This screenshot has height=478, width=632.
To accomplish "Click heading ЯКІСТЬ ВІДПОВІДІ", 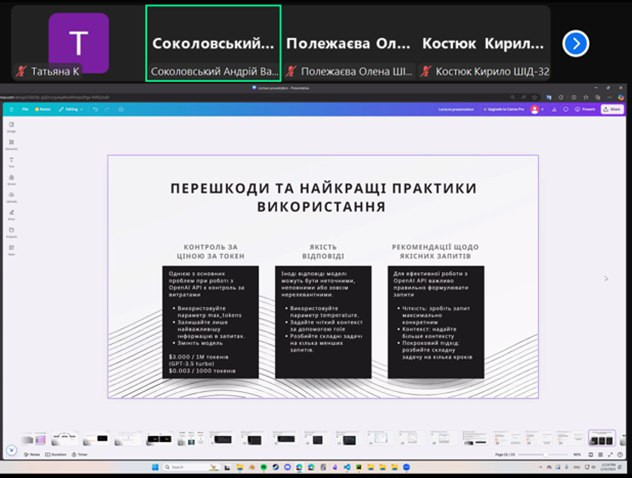I will [x=323, y=251].
